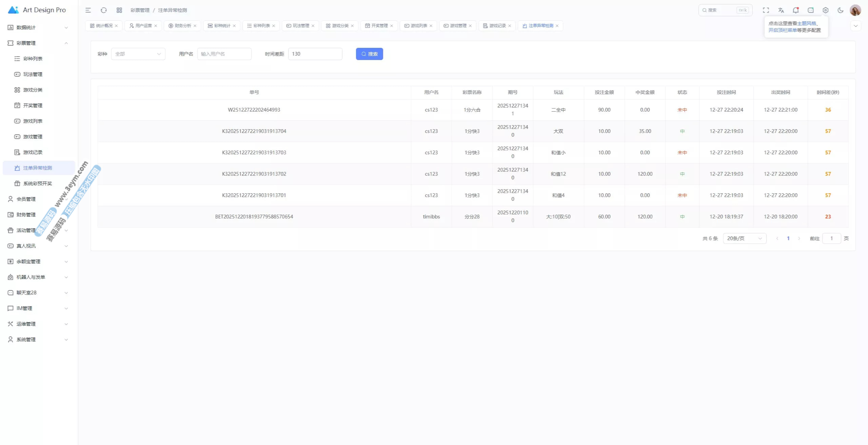This screenshot has width=868, height=445.
Task: Open the language translation icon
Action: coord(781,10)
